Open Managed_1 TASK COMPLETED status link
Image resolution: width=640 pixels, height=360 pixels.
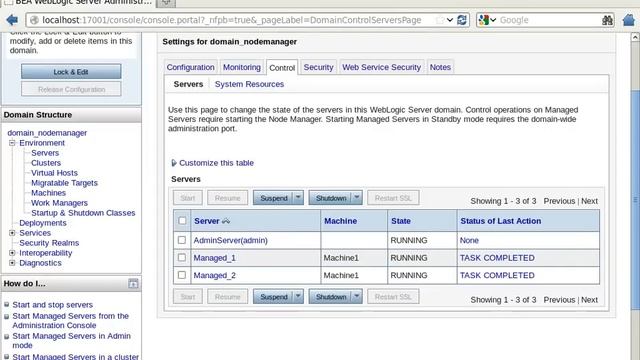click(x=497, y=258)
